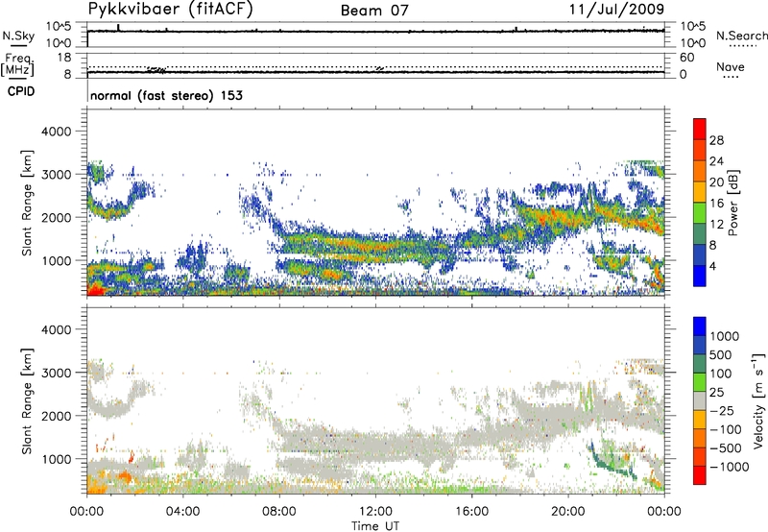The image size is (768, 532).
Task: Click the "1000" range tick on the velocity panel
Action: [56, 459]
